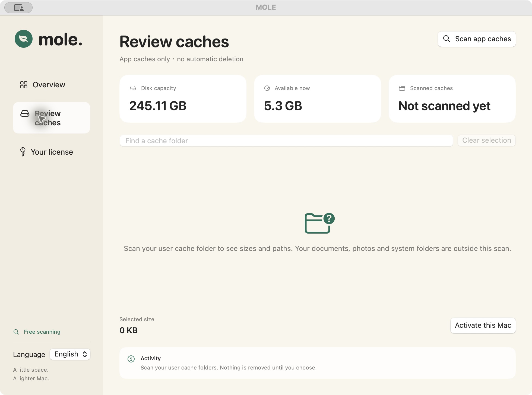Image resolution: width=532 pixels, height=395 pixels.
Task: Open Your license page
Action: coord(52,152)
